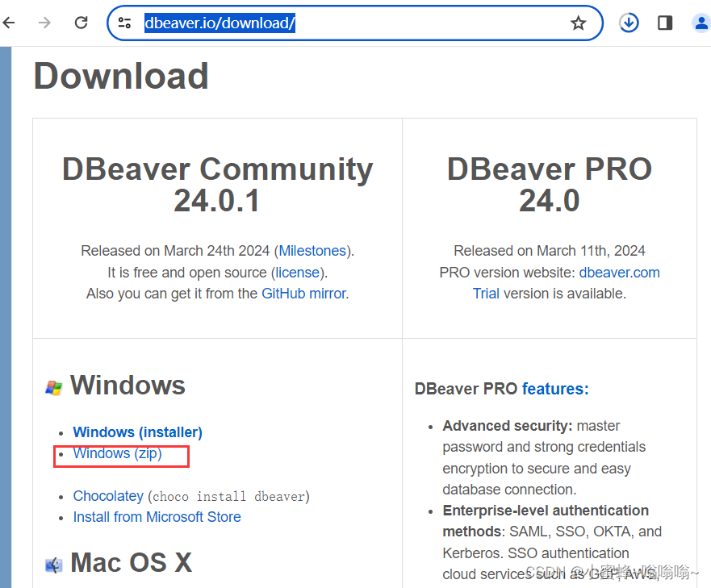Open the dbeaver.com PRO website link
The image size is (711, 588).
(619, 272)
